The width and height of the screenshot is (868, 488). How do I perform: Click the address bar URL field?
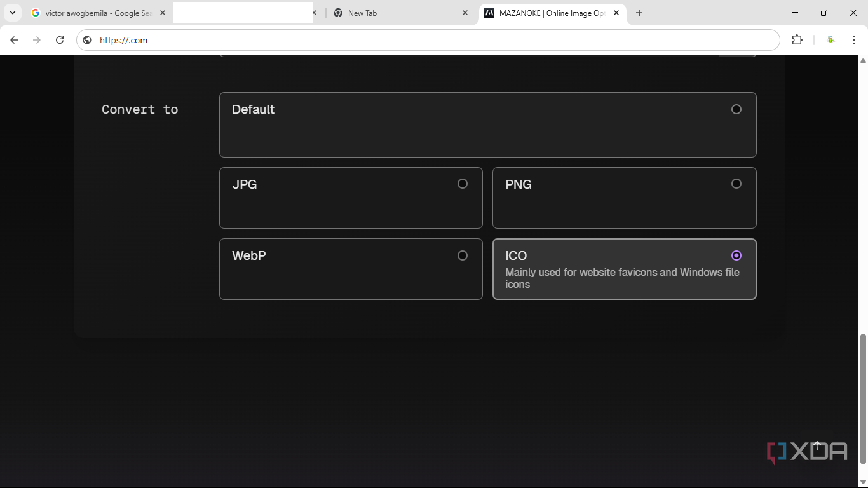pyautogui.click(x=428, y=40)
